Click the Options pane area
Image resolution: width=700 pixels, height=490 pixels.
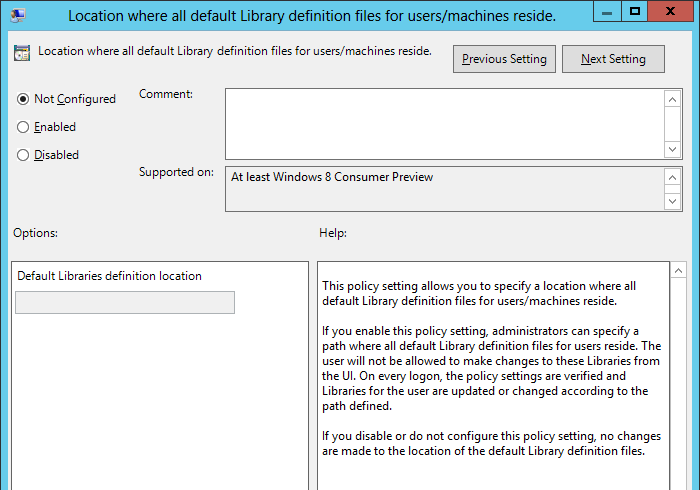click(160, 400)
